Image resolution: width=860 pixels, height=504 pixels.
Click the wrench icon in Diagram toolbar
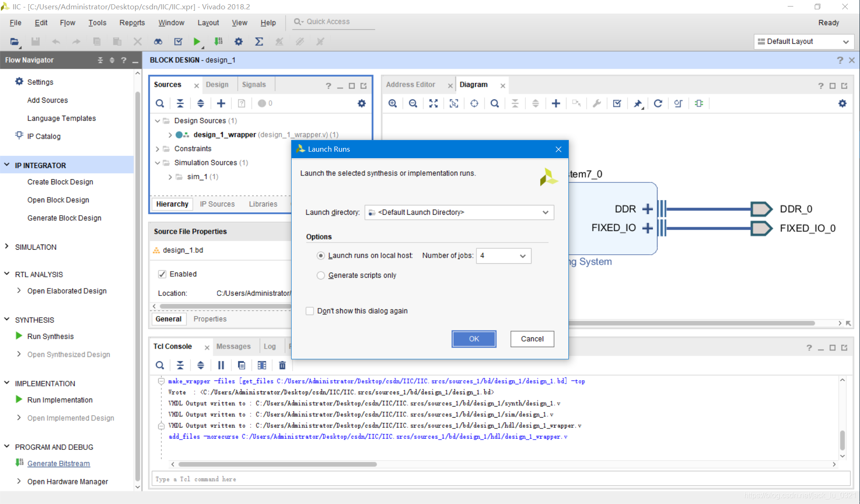pos(597,104)
